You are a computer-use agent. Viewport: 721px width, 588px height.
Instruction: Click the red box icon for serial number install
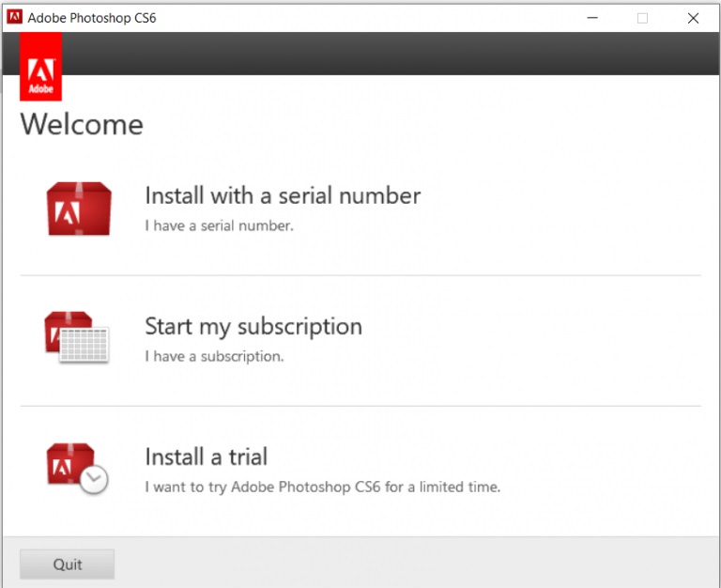(79, 209)
